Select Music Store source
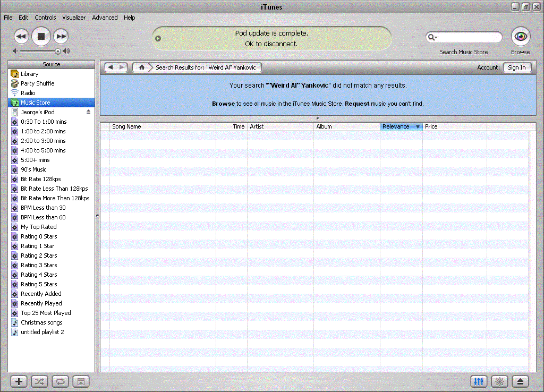The height and width of the screenshot is (392, 544). (x=52, y=103)
